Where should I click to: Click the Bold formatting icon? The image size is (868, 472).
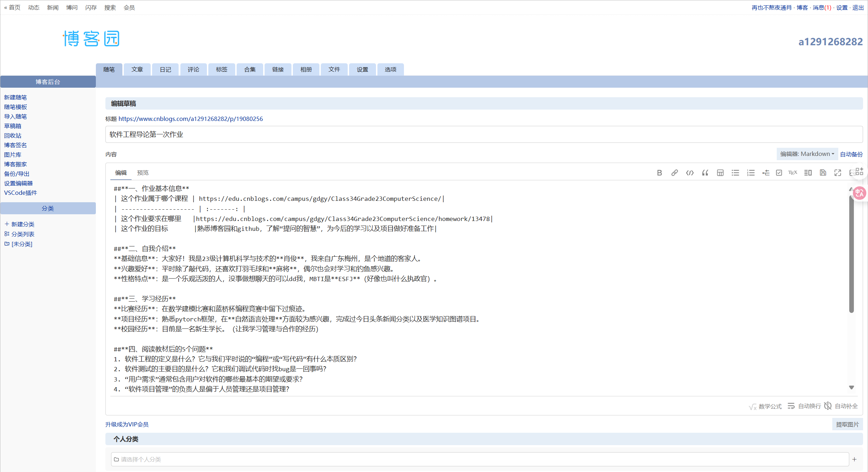659,173
